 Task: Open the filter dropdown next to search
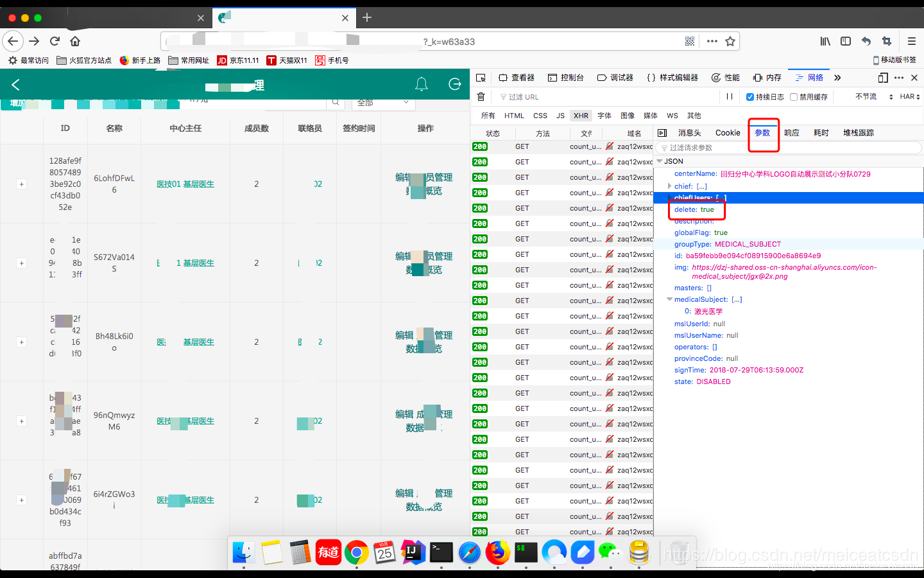383,102
